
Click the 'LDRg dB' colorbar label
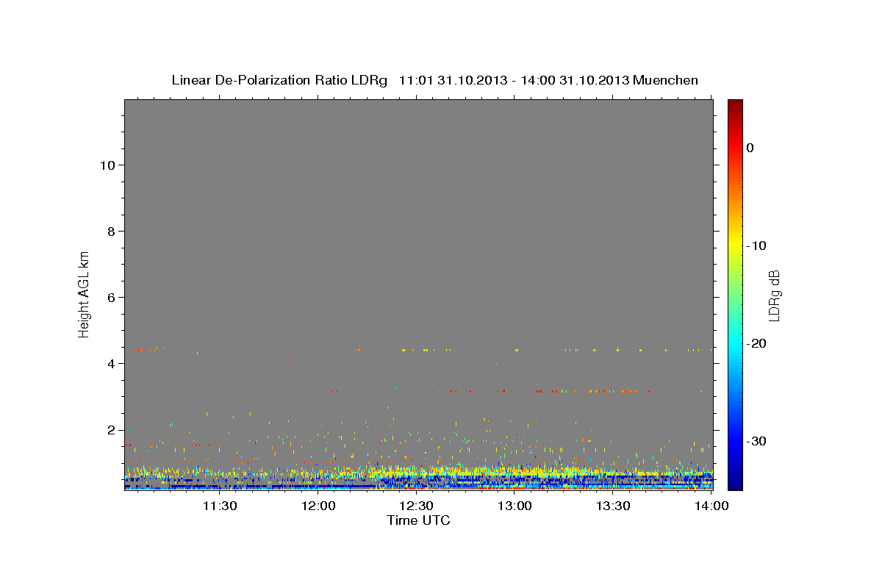(774, 295)
